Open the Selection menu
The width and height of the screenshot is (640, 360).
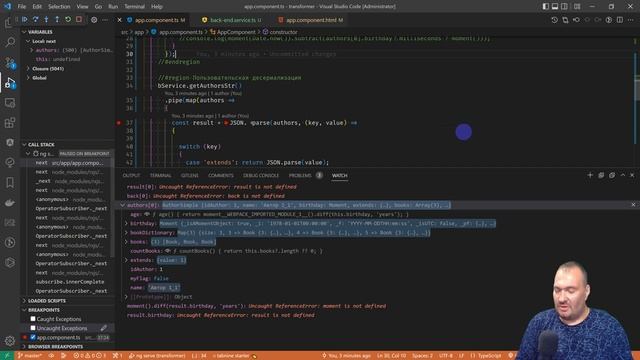pyautogui.click(x=59, y=7)
